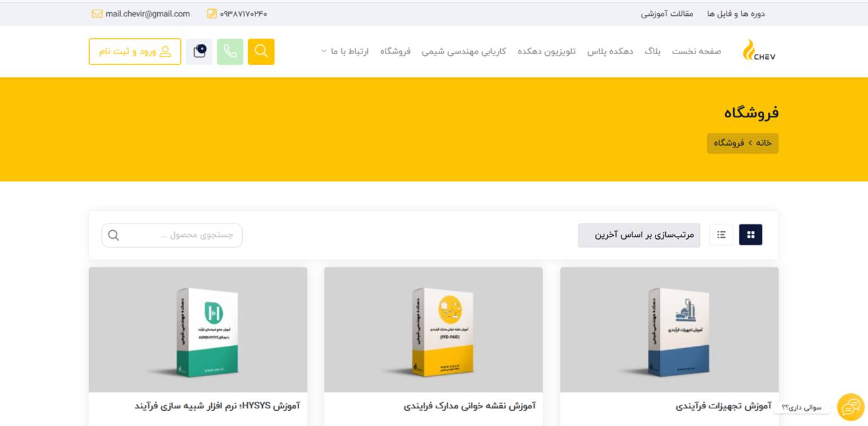Click the سوالی داری؟؟ chat label
The width and height of the screenshot is (868, 426).
[802, 408]
